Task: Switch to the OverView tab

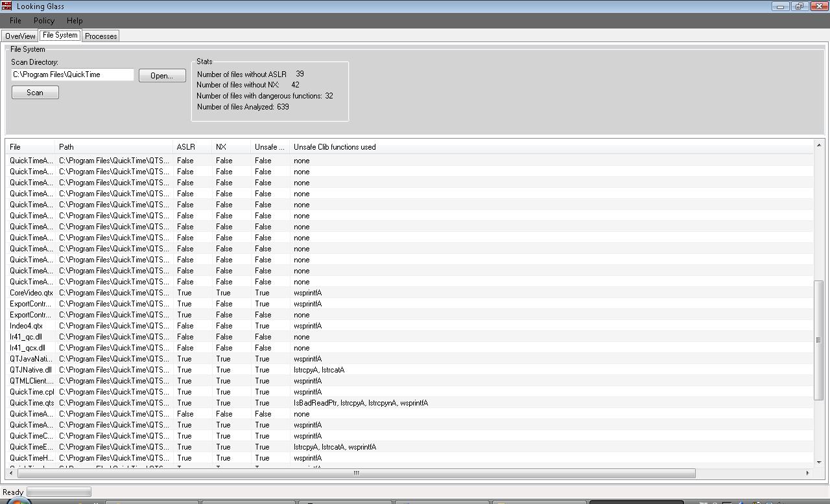Action: [19, 36]
